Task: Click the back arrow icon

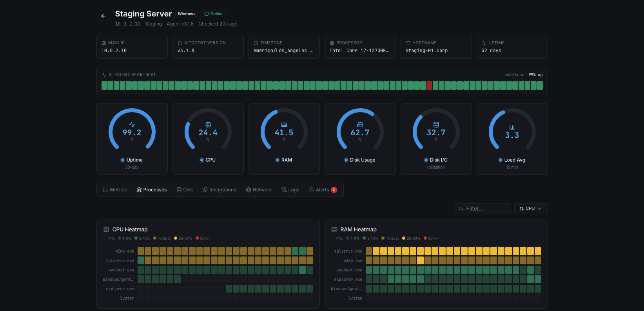Action: coord(103,16)
